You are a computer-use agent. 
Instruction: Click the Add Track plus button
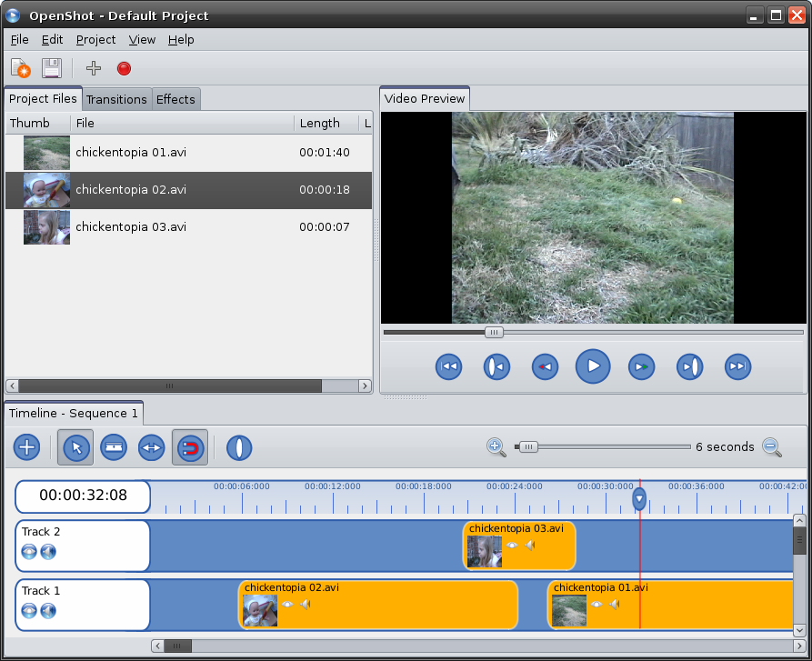click(x=26, y=447)
